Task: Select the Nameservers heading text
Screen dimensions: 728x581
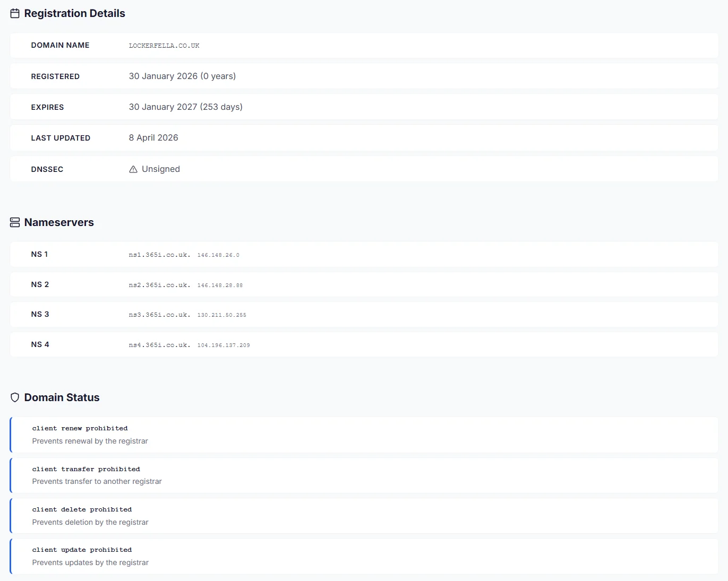Action: [x=59, y=222]
